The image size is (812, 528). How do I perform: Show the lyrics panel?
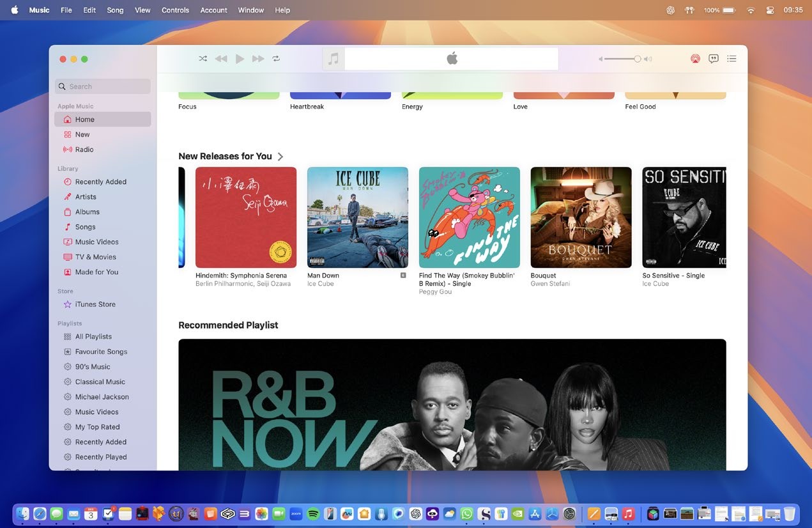[x=714, y=59]
